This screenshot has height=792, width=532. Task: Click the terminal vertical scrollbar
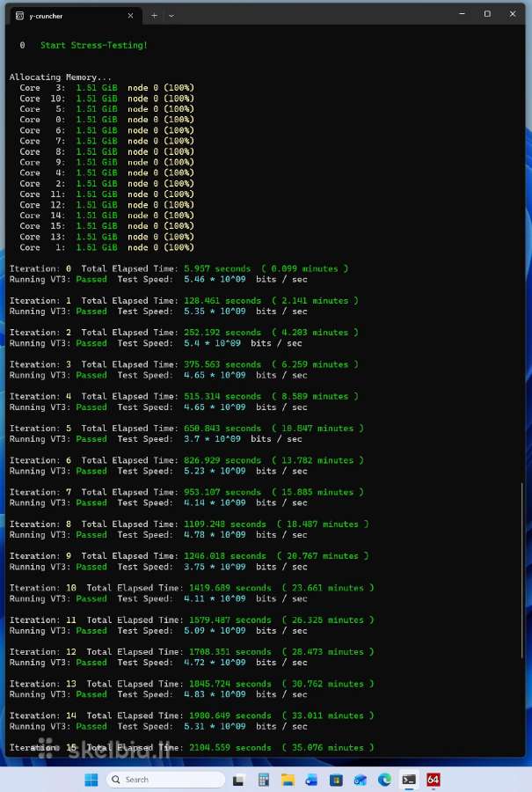click(x=522, y=569)
